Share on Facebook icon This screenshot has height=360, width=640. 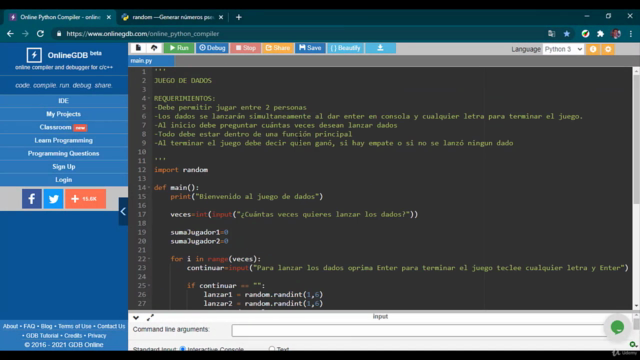click(x=32, y=199)
